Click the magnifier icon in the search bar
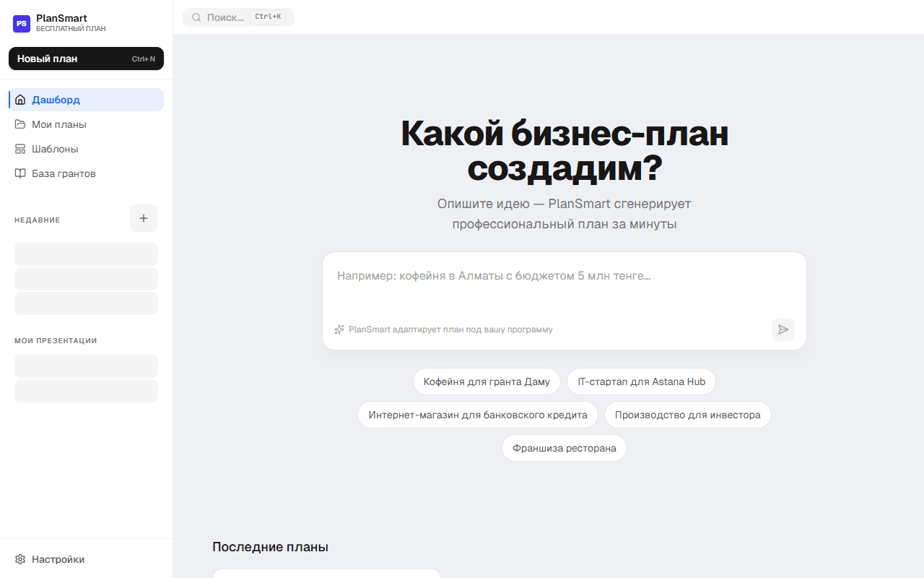The height and width of the screenshot is (578, 924). pyautogui.click(x=195, y=17)
